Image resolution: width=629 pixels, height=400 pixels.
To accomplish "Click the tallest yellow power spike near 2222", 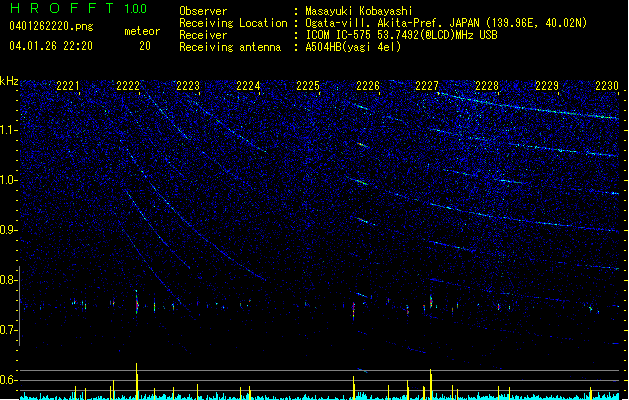I will (137, 381).
